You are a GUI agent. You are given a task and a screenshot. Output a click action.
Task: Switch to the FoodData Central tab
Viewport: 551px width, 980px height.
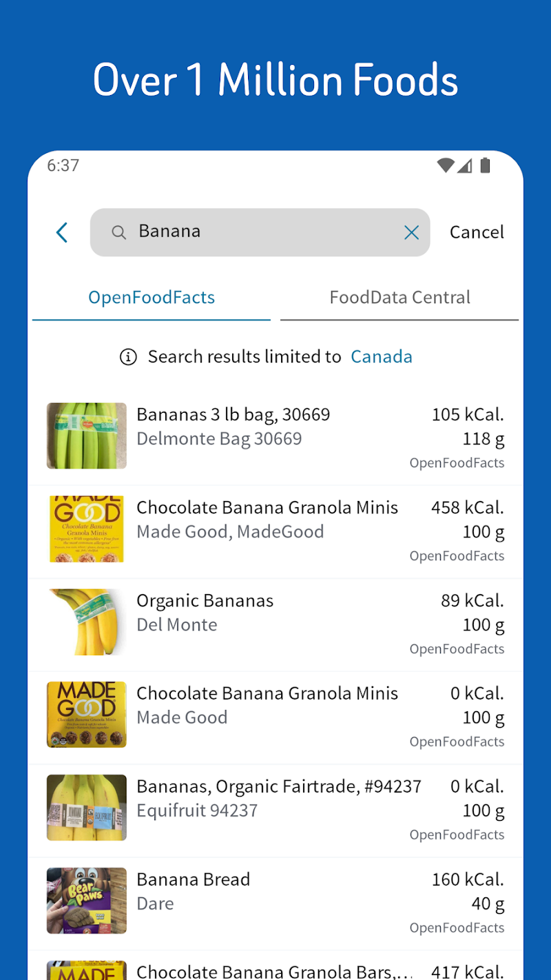tap(399, 298)
